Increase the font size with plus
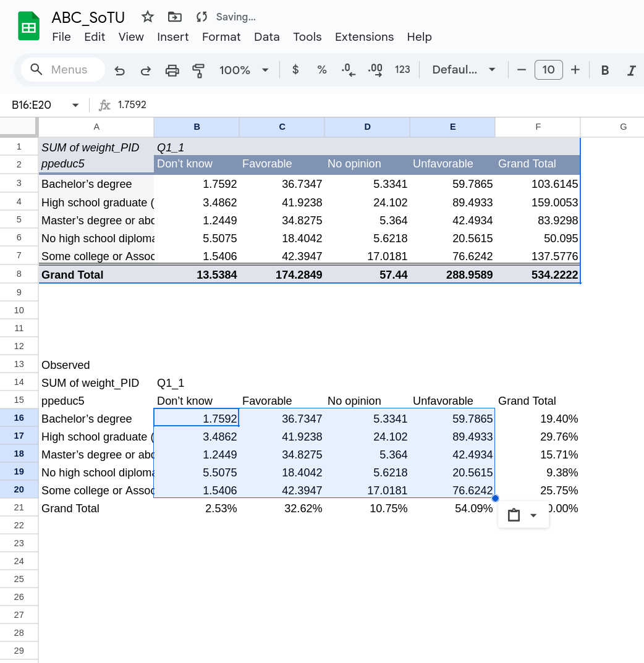Viewport: 644px width, 663px height. (575, 70)
